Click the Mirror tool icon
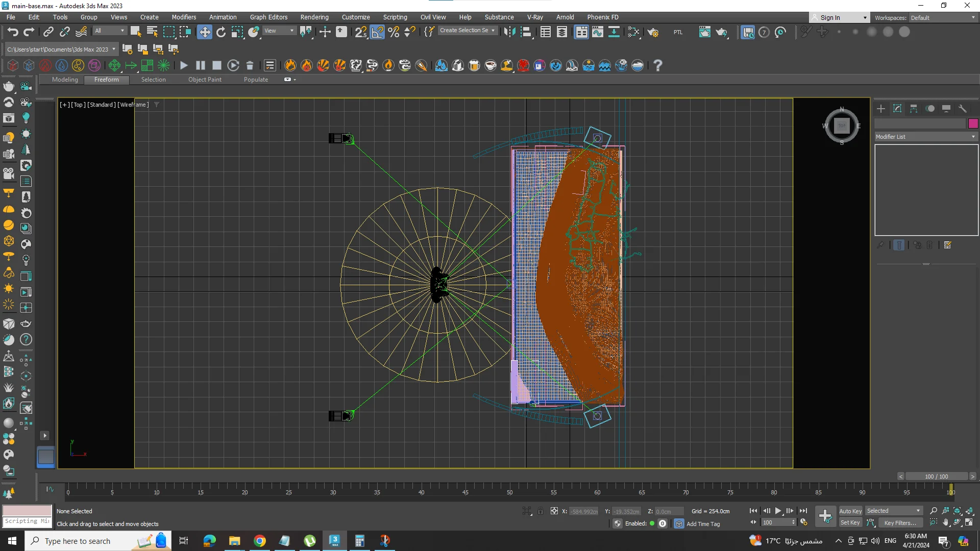The image size is (980, 551). click(x=509, y=32)
